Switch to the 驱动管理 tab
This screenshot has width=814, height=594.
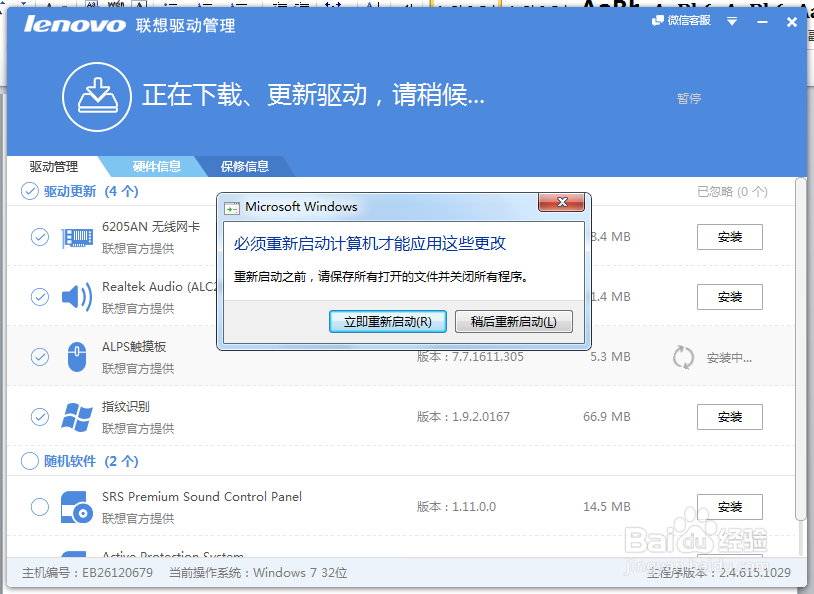pyautogui.click(x=53, y=167)
